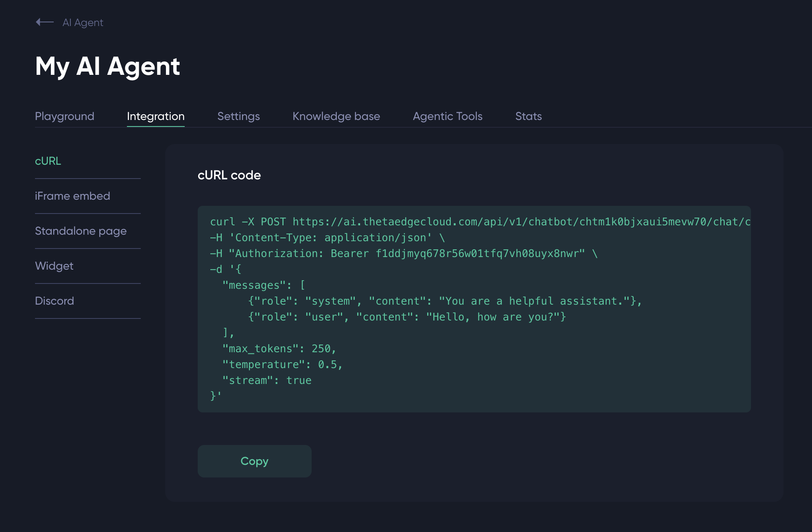
Task: View the Stats tab
Action: click(x=528, y=116)
